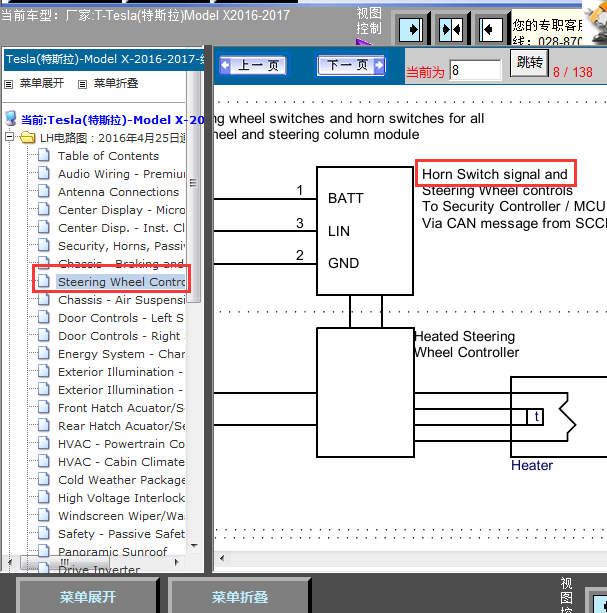Screen dimensions: 607x613
Task: Click tree panel horizontal scroll right arrow
Action: (177, 562)
